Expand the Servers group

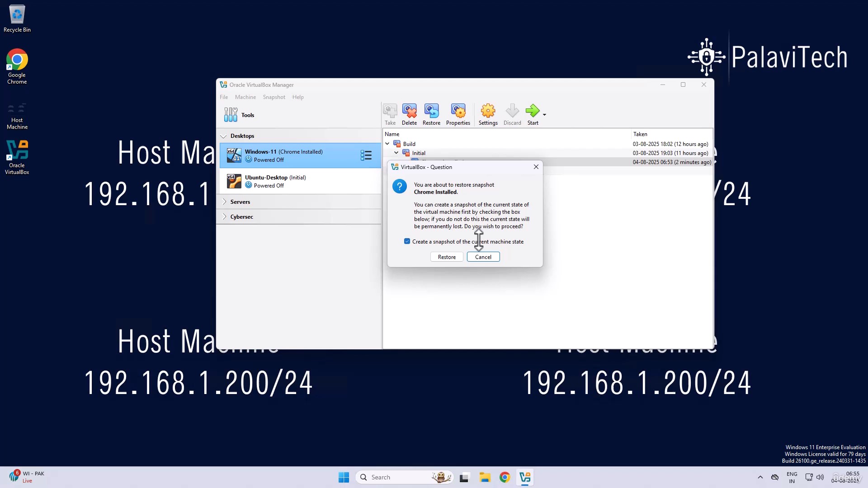tap(224, 202)
